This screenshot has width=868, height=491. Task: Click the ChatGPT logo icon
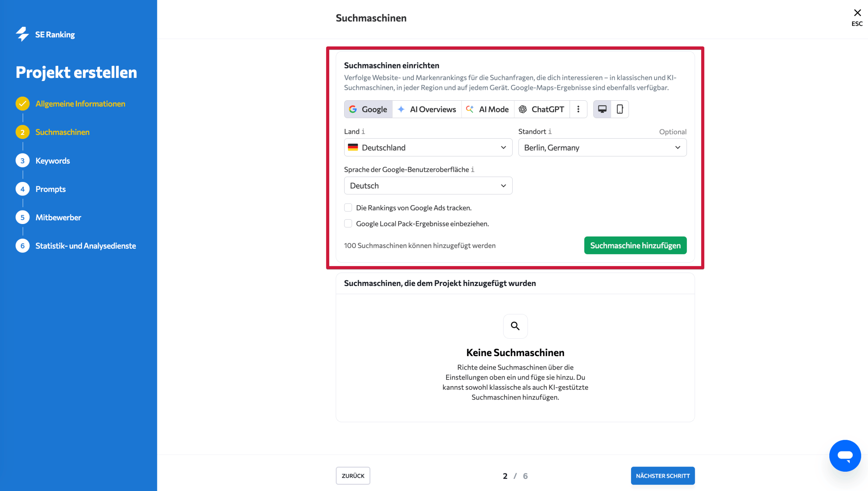[x=522, y=109]
